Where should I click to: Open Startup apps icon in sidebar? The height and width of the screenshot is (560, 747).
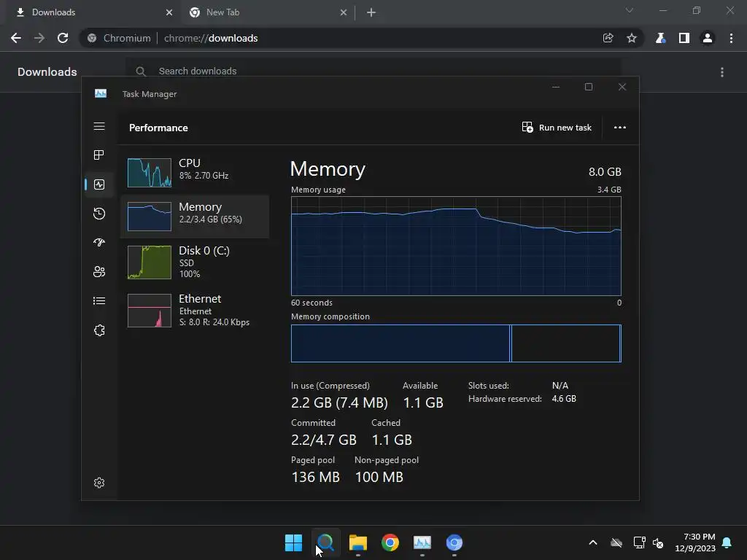99,242
